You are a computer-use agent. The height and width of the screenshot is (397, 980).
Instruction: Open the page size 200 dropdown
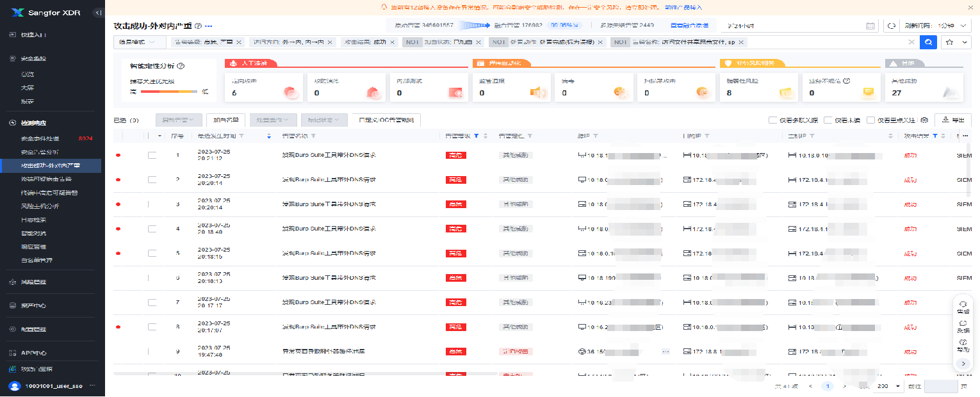pos(888,386)
